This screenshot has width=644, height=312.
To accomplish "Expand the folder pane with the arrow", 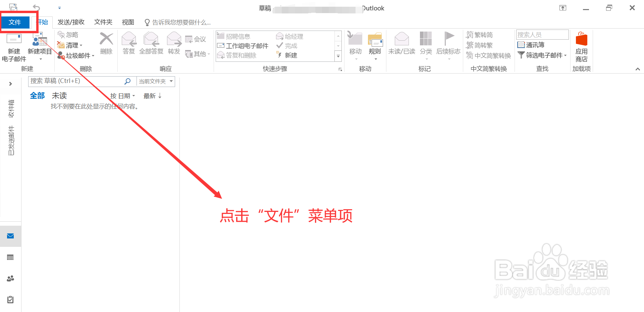I will click(11, 84).
